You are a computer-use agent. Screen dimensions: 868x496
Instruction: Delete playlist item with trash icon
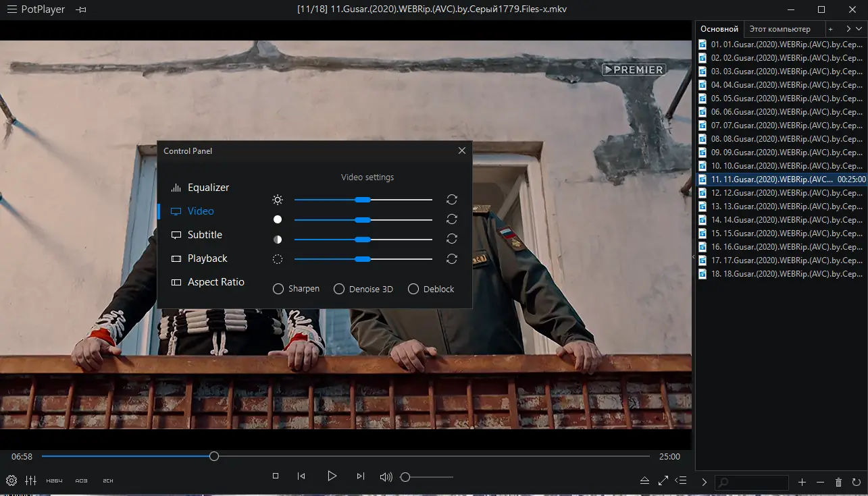[838, 483]
